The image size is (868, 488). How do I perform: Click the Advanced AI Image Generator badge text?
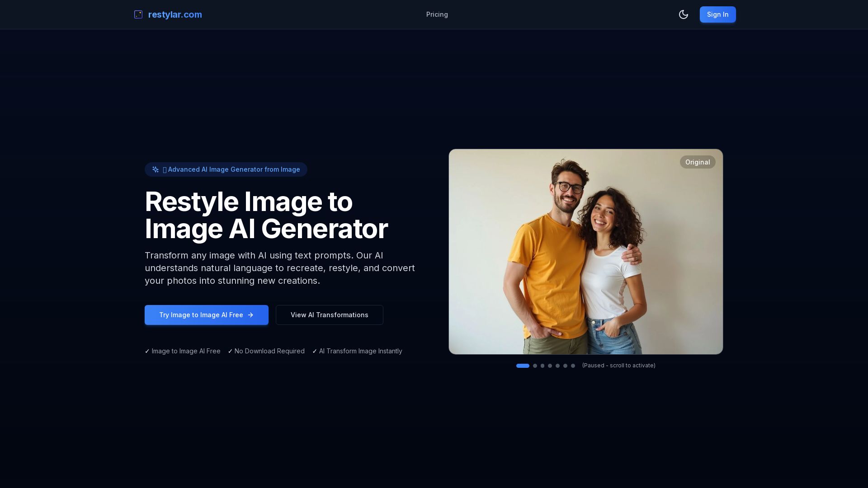(234, 169)
